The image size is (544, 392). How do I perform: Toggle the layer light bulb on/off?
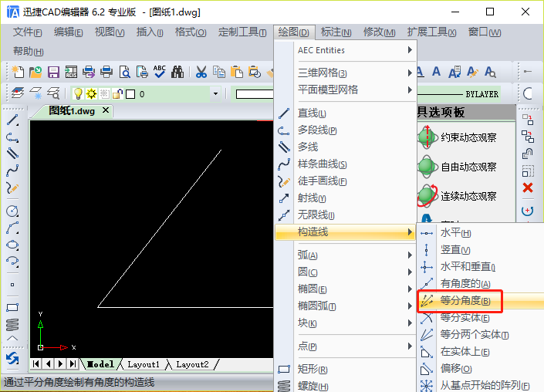click(x=78, y=93)
